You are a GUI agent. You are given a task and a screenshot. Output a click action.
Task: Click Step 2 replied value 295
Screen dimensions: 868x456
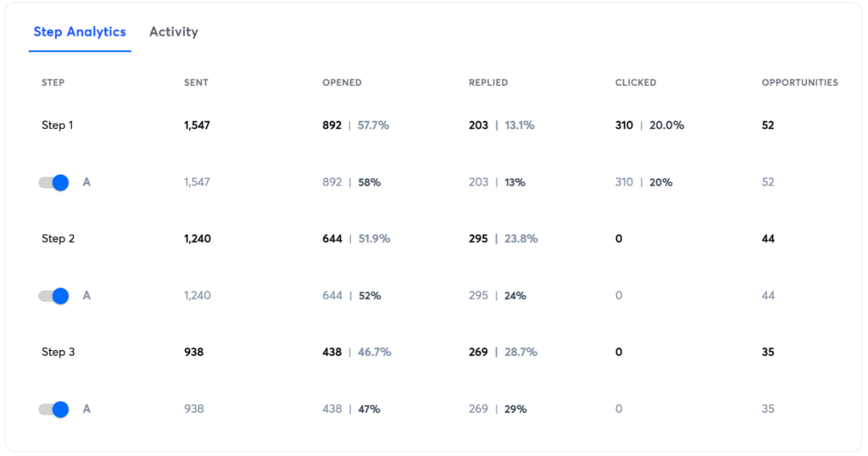point(478,239)
